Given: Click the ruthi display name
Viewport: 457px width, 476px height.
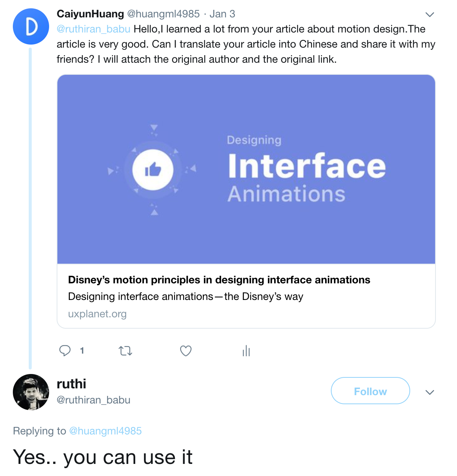Looking at the screenshot, I should (71, 384).
